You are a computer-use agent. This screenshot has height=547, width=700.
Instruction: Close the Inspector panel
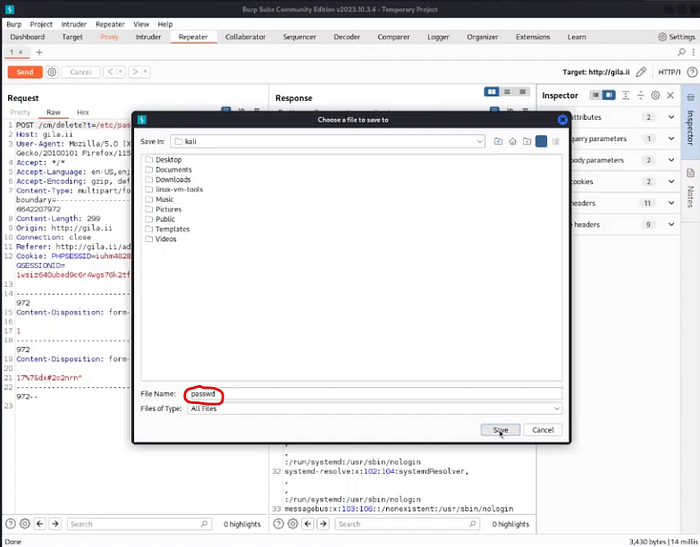pos(671,95)
